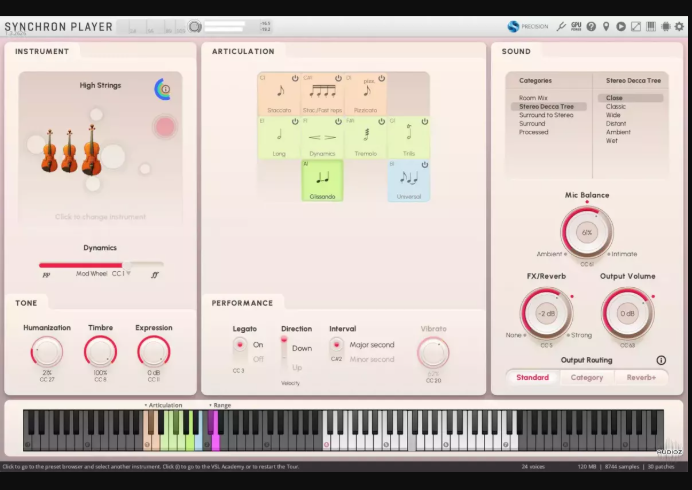
Task: Click the Humanization knob
Action: tap(47, 352)
